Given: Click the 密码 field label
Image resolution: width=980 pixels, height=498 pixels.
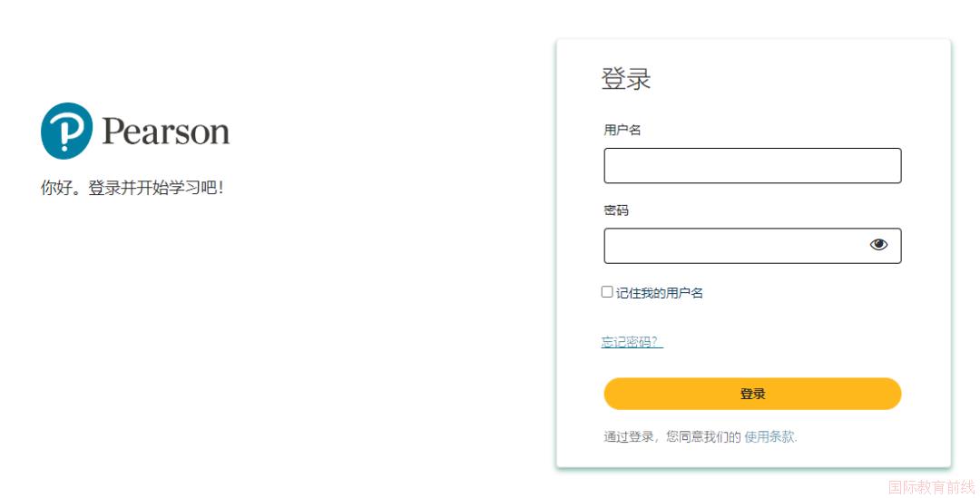Looking at the screenshot, I should click(615, 210).
